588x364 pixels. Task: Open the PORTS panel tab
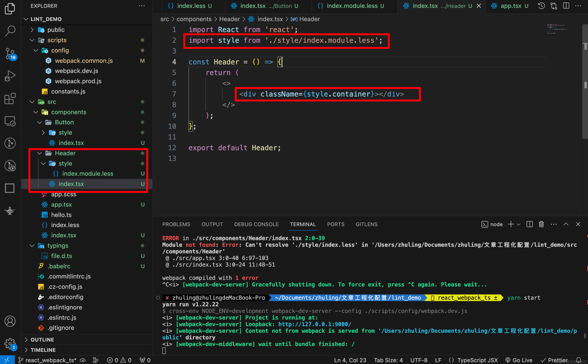[x=336, y=224]
